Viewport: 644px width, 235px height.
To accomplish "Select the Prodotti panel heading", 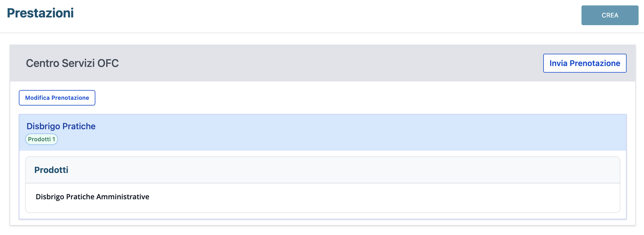I will pyautogui.click(x=51, y=170).
